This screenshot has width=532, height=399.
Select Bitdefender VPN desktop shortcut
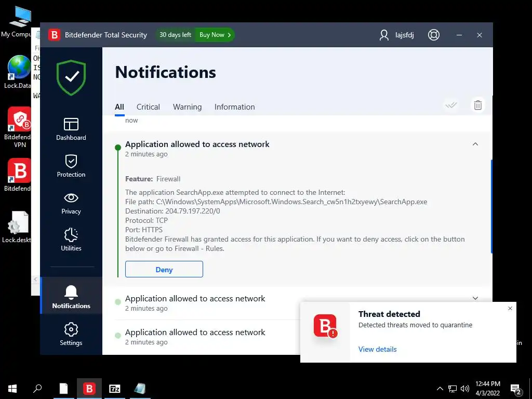[18, 127]
